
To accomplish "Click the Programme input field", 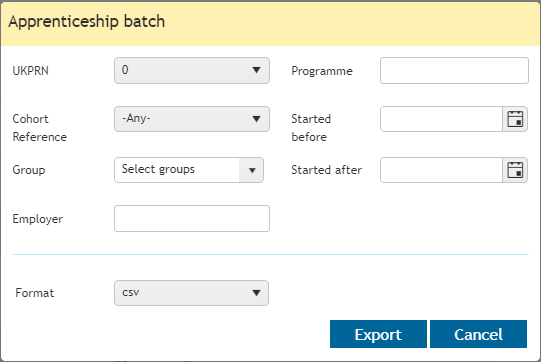I will coord(454,70).
